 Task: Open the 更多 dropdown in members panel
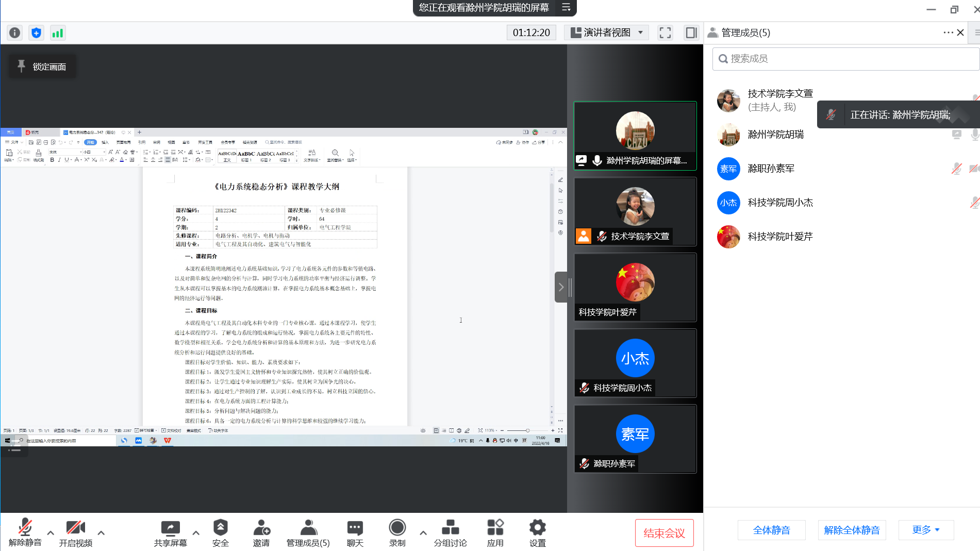(926, 530)
